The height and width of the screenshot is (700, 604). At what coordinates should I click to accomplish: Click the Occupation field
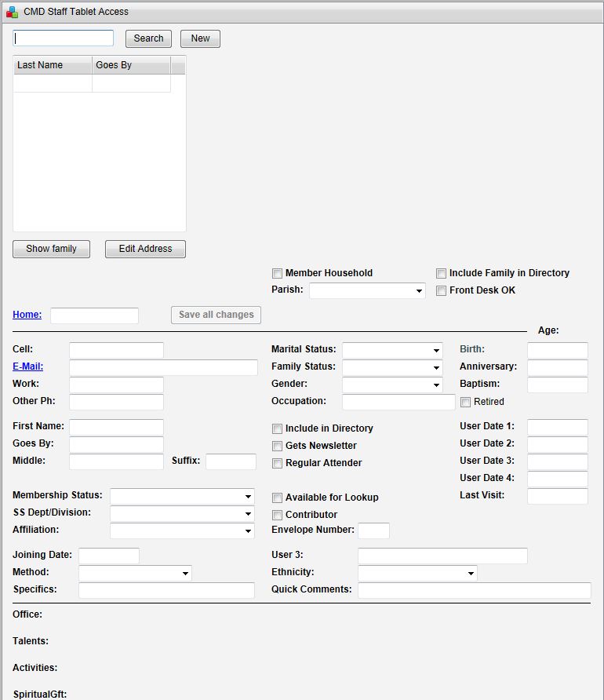click(x=398, y=402)
